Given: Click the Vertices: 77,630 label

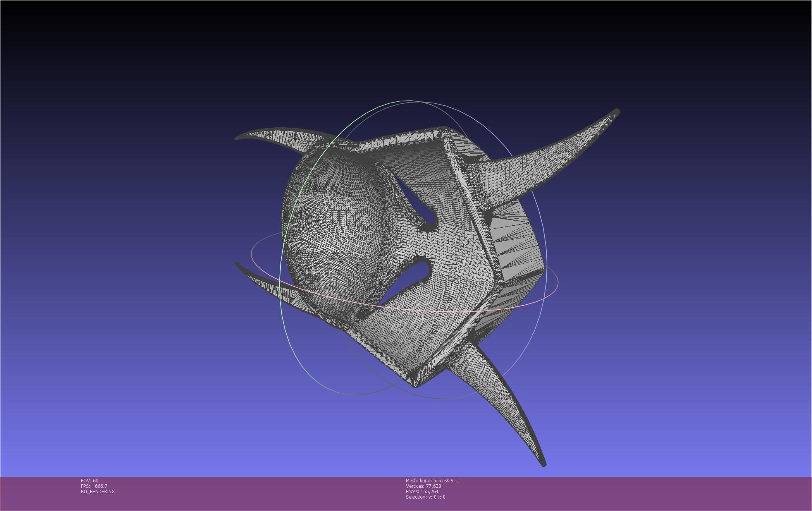Looking at the screenshot, I should coord(423,486).
